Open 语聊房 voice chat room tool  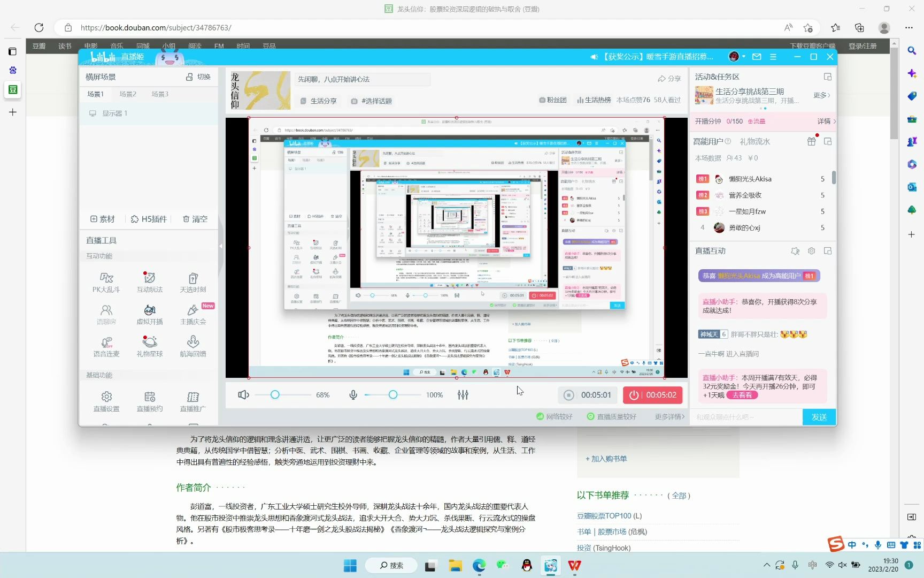[106, 315]
